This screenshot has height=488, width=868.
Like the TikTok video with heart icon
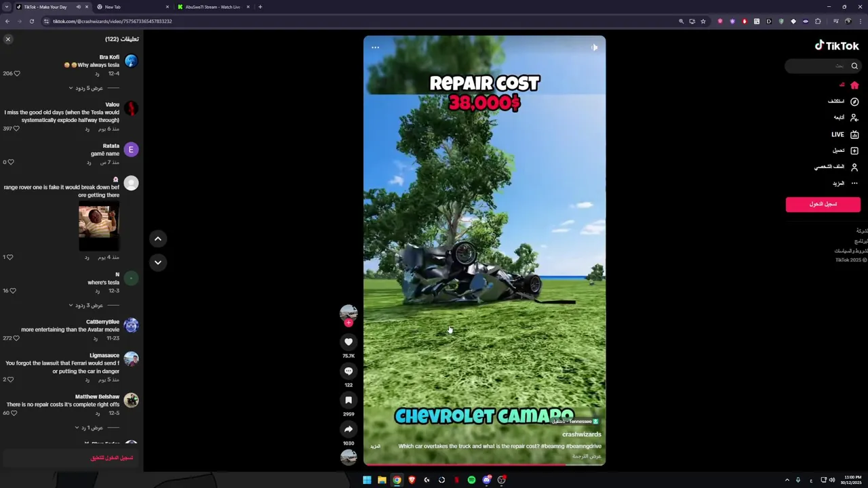coord(349,342)
